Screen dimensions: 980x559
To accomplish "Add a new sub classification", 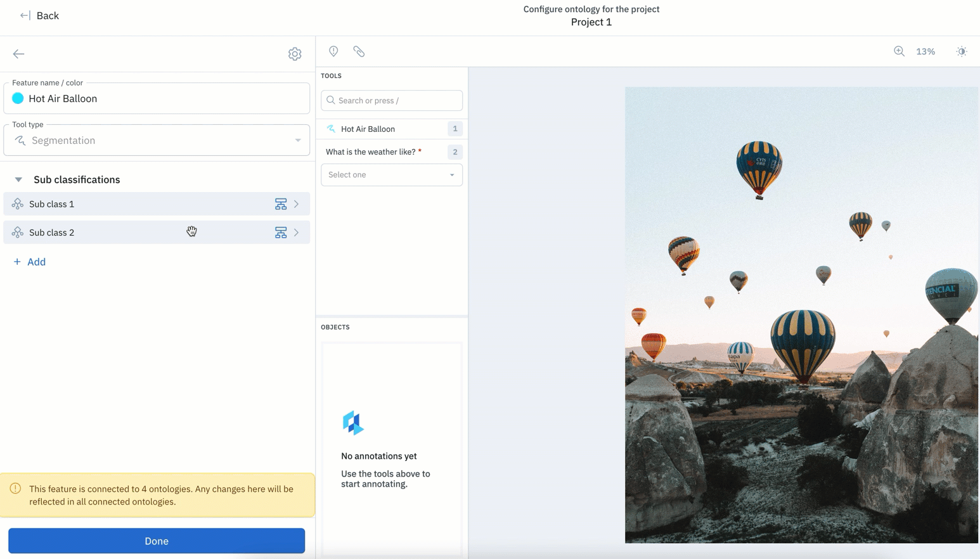I will point(30,262).
